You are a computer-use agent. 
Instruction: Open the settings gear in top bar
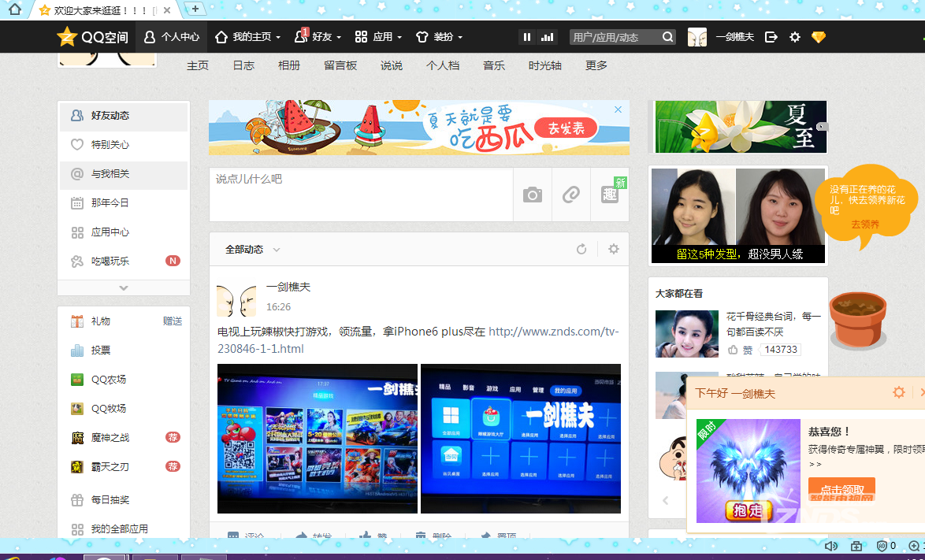(x=795, y=37)
